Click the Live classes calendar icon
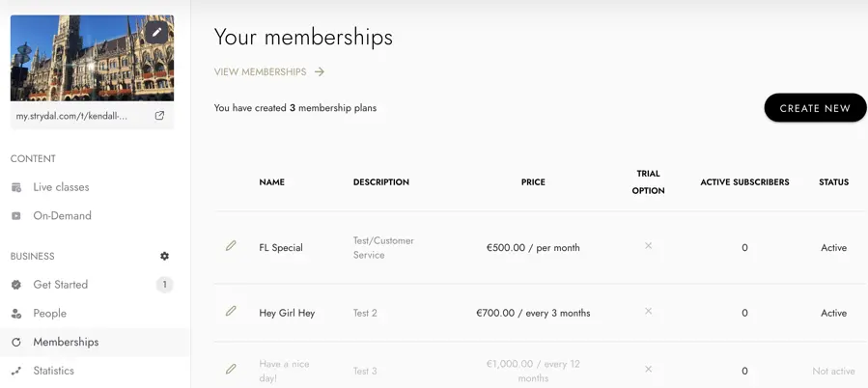 16,187
